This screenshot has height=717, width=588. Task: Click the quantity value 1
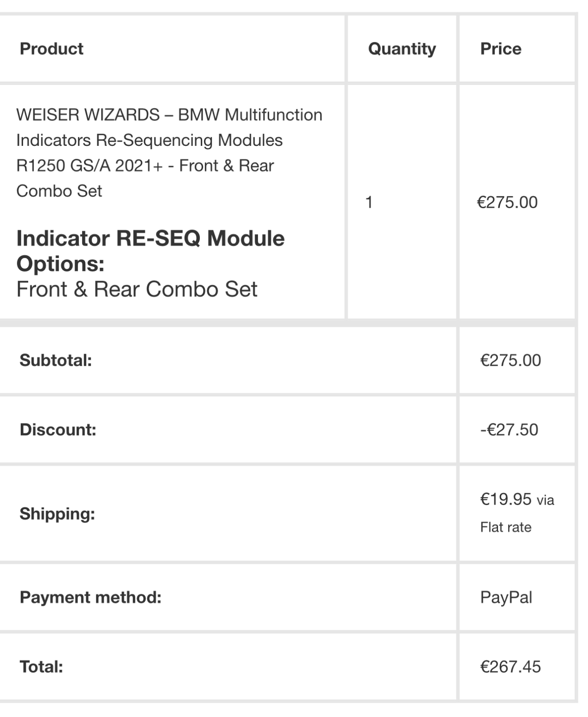click(x=369, y=202)
